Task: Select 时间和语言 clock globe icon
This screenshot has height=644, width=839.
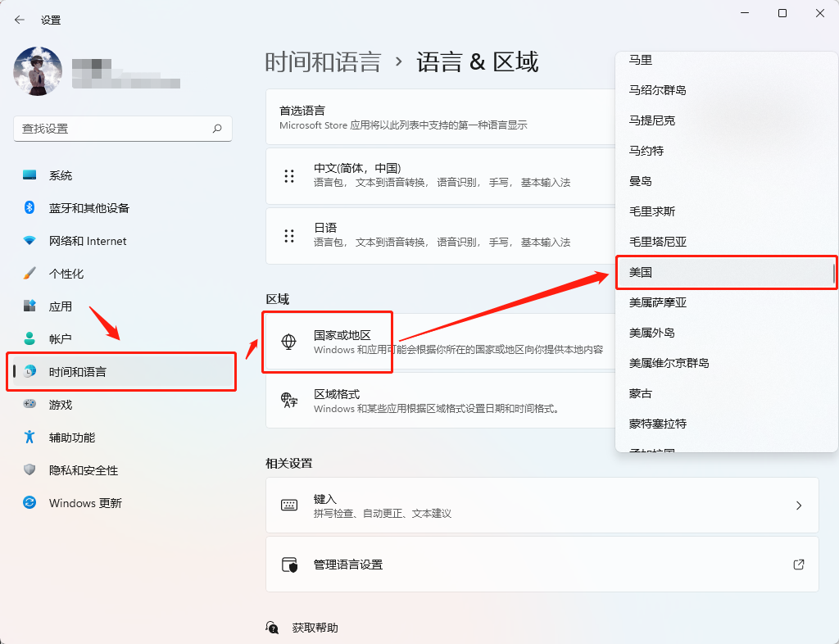Action: tap(30, 371)
